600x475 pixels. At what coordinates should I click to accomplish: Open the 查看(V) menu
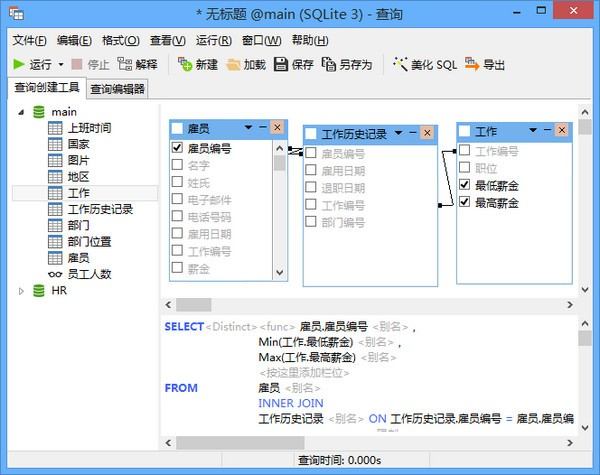[x=168, y=40]
